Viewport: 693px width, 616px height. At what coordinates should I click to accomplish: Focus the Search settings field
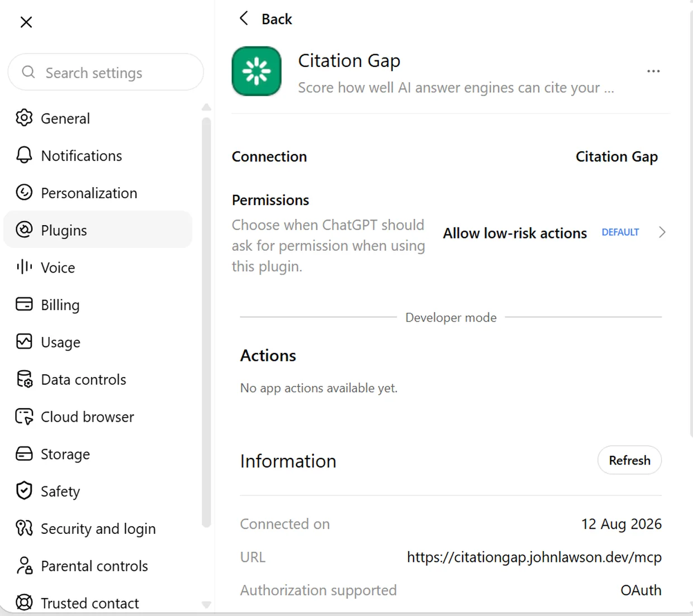(106, 72)
